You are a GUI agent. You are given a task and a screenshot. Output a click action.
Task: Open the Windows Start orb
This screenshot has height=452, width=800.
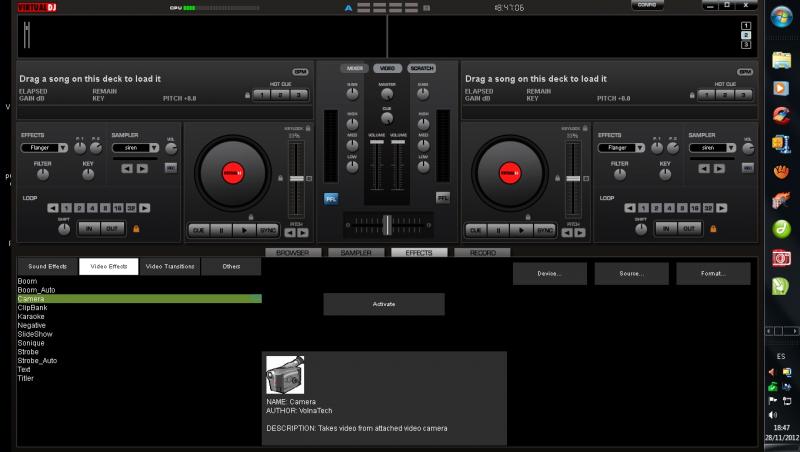click(x=781, y=17)
